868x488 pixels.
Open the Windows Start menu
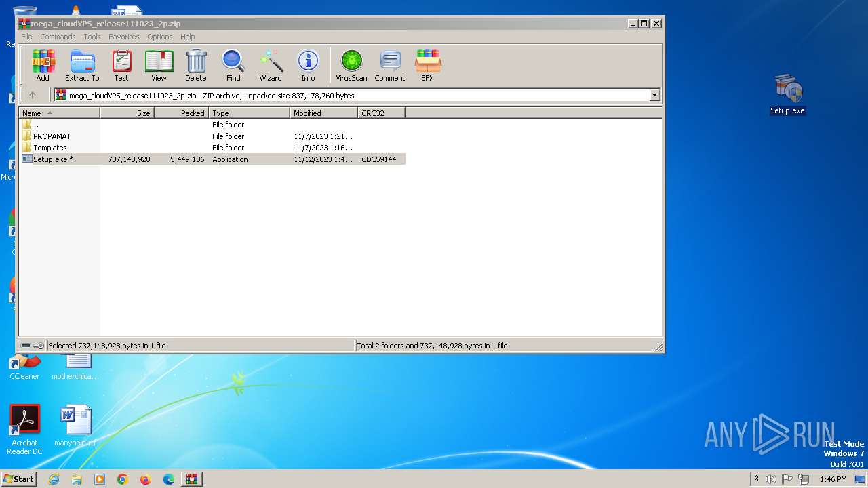click(x=19, y=479)
